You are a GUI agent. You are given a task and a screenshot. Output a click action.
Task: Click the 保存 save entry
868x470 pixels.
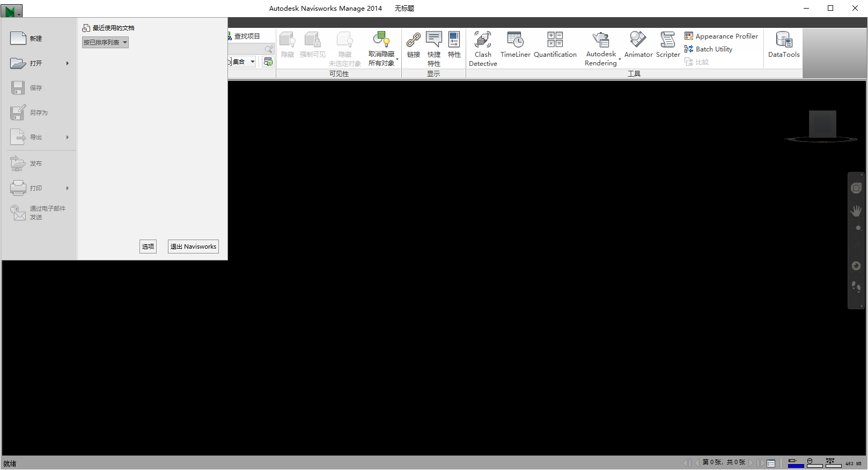click(x=39, y=88)
